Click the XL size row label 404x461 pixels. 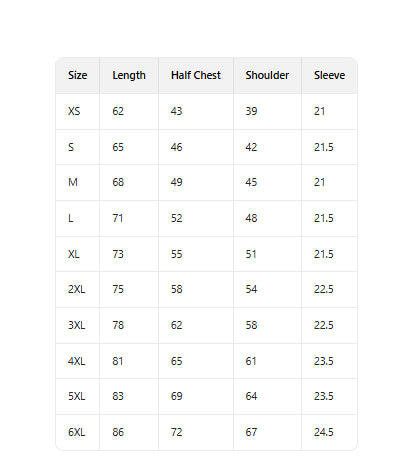coord(74,254)
